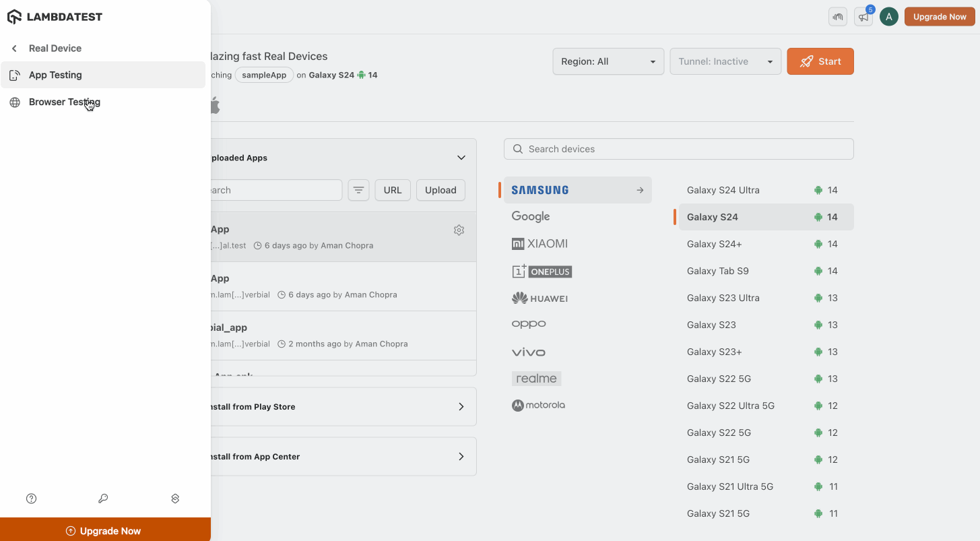
Task: Select app uploaded 2 months ago
Action: point(344,336)
